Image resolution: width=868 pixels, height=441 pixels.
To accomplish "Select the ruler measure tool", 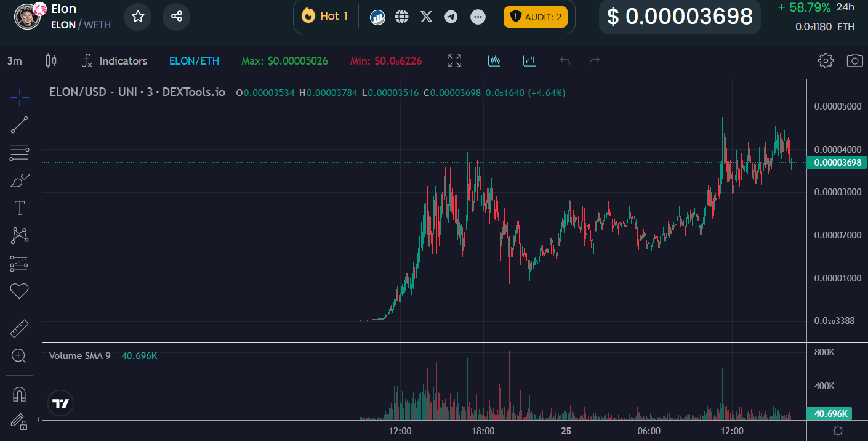I will 20,328.
